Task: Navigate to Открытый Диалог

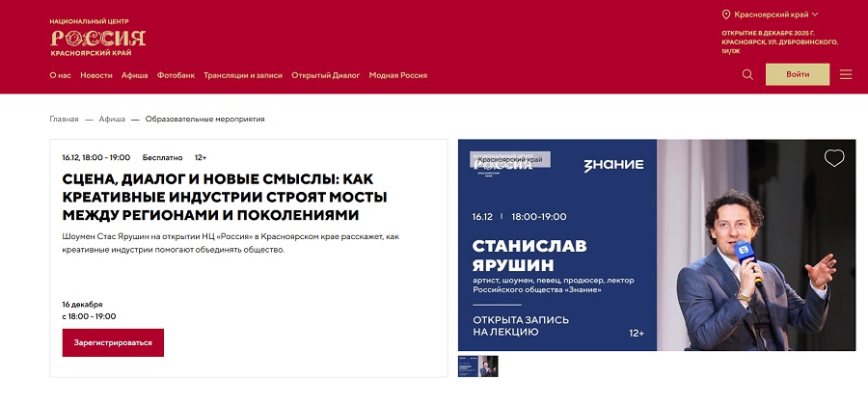Action: click(x=325, y=75)
